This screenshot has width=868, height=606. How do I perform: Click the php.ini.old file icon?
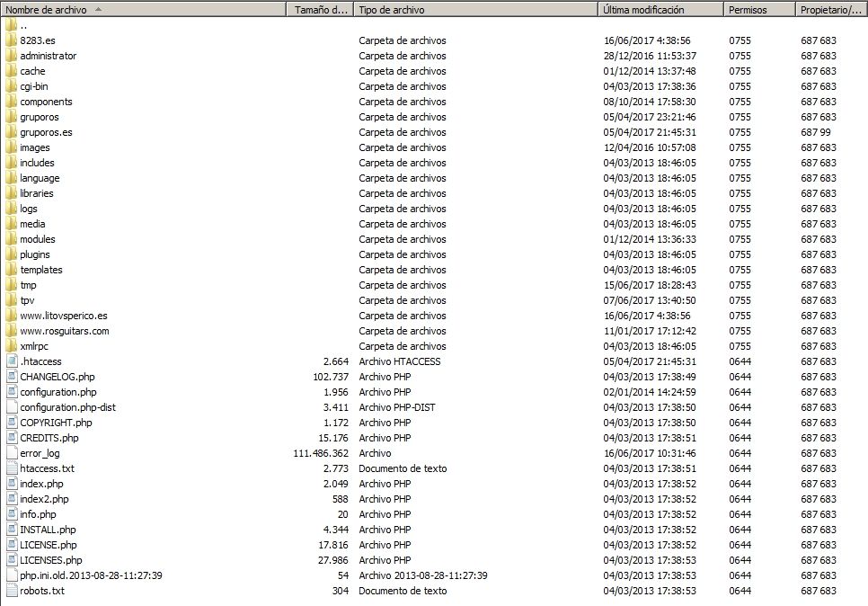12,575
